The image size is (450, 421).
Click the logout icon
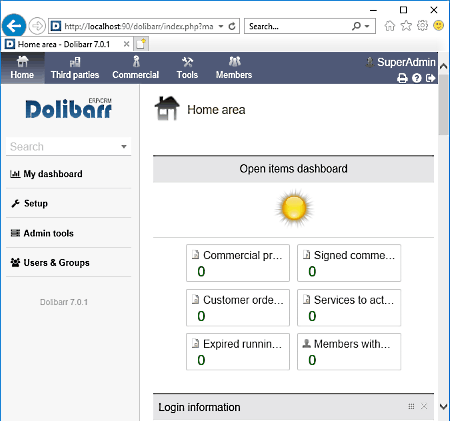[431, 78]
